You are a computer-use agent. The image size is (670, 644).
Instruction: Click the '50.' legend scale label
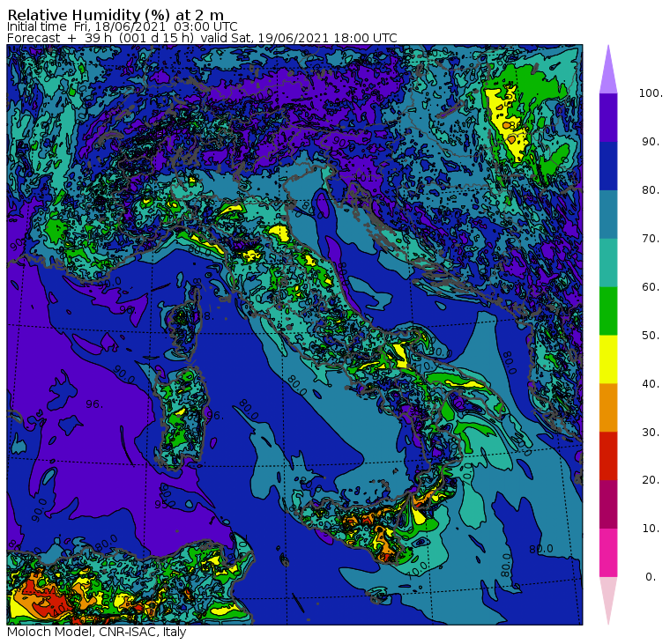click(651, 336)
